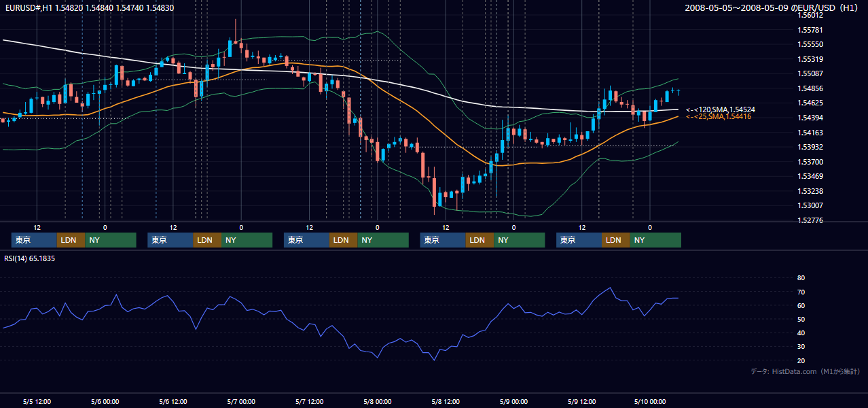The height and width of the screenshot is (408, 868).
Task: Click price axis value 1.55781
Action: [x=810, y=30]
